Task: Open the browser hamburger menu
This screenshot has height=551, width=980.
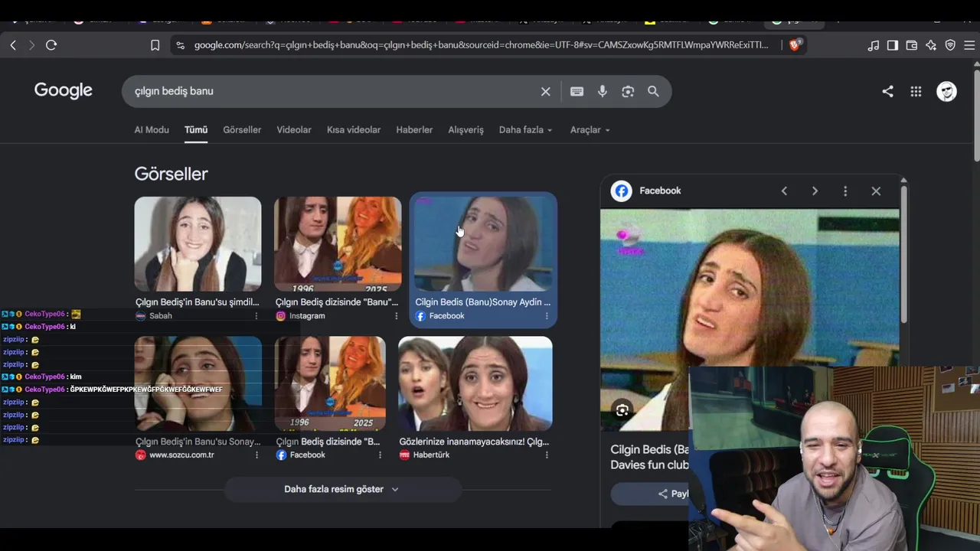Action: (969, 45)
